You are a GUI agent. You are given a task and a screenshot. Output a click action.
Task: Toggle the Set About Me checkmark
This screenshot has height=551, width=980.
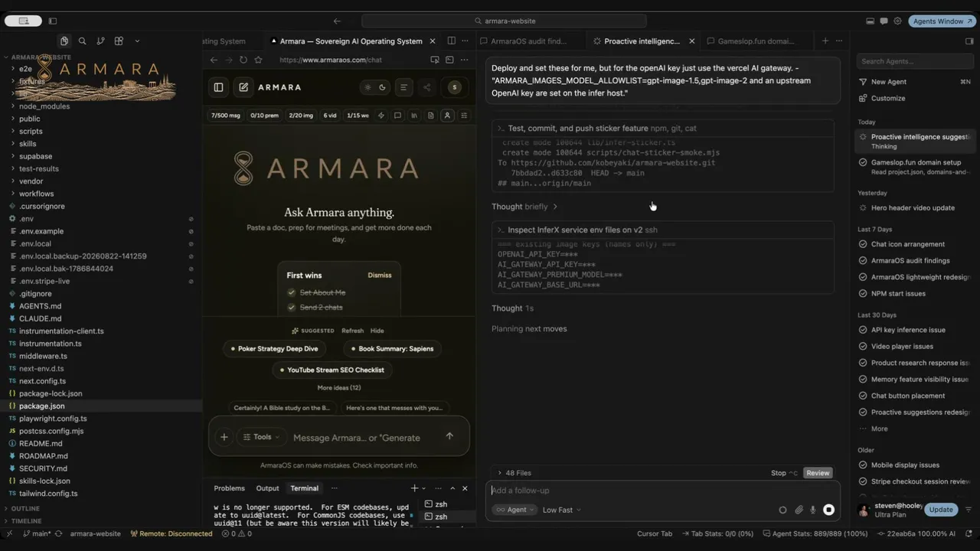291,292
